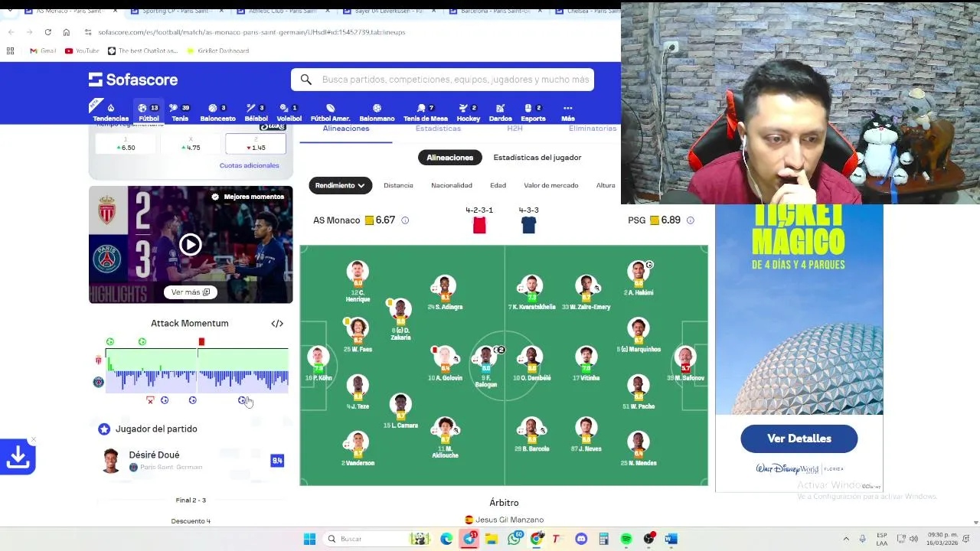The image size is (980, 551).
Task: Open the Más sports menu
Action: point(567,112)
